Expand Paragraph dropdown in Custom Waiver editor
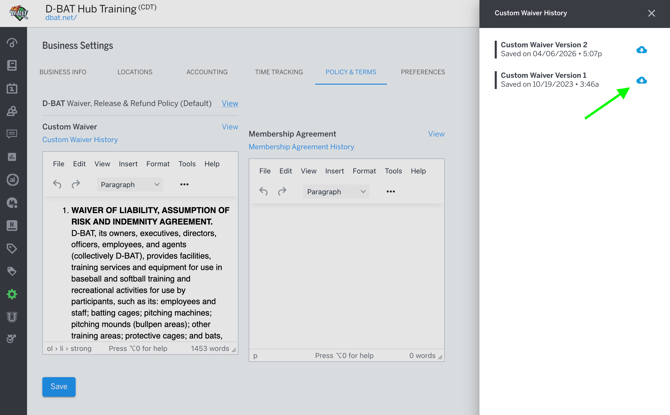This screenshot has height=415, width=670. (130, 184)
